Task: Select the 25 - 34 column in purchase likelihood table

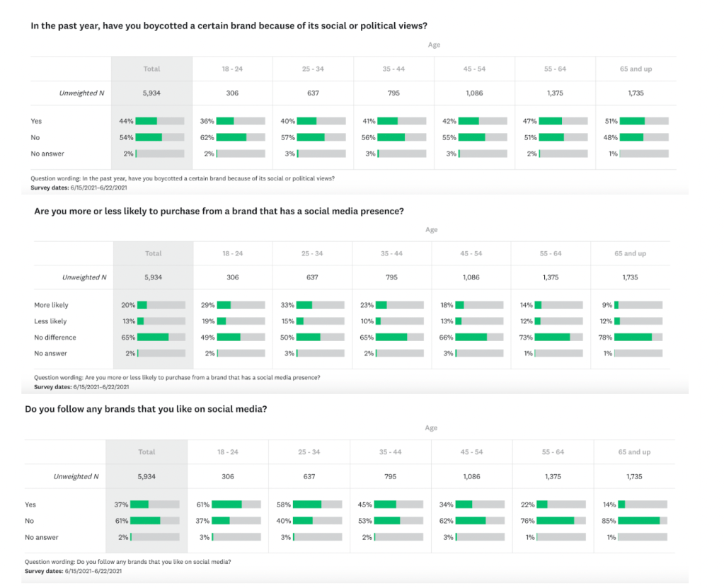Action: (312, 253)
